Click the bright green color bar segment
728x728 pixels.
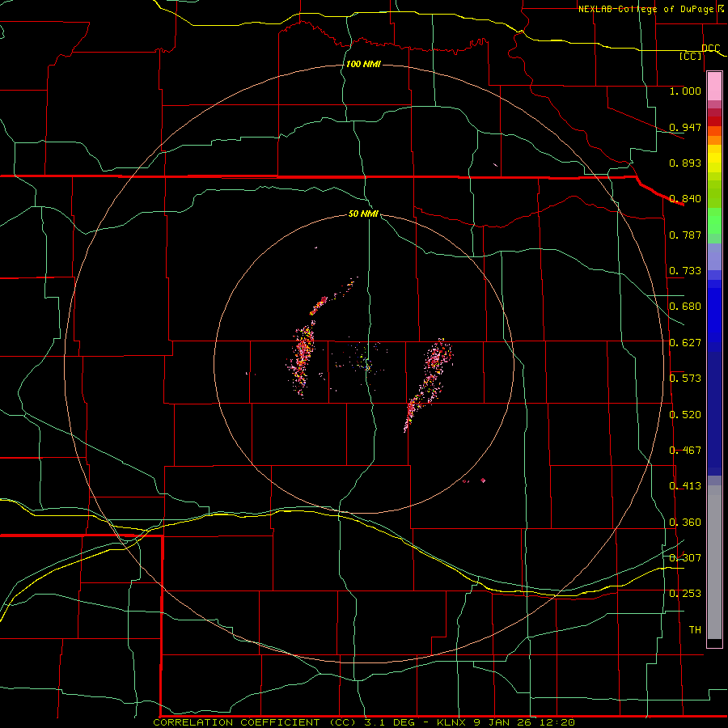pos(714,221)
